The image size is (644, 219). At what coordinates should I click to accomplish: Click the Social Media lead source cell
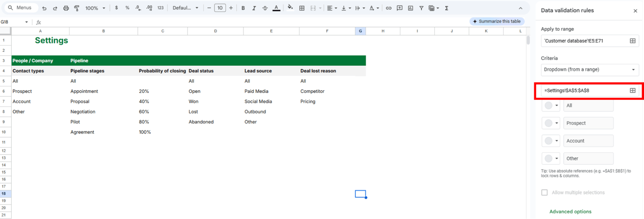coord(271,101)
